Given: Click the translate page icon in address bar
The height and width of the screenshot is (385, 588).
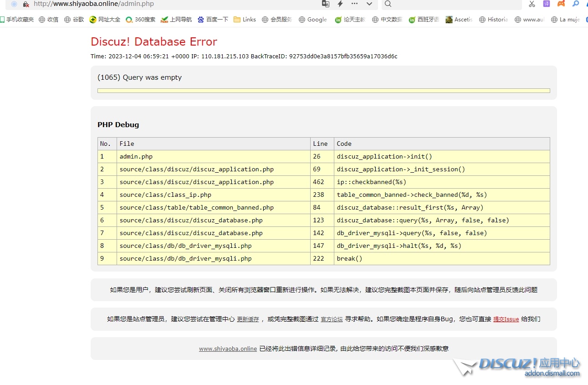Looking at the screenshot, I should coord(326,4).
